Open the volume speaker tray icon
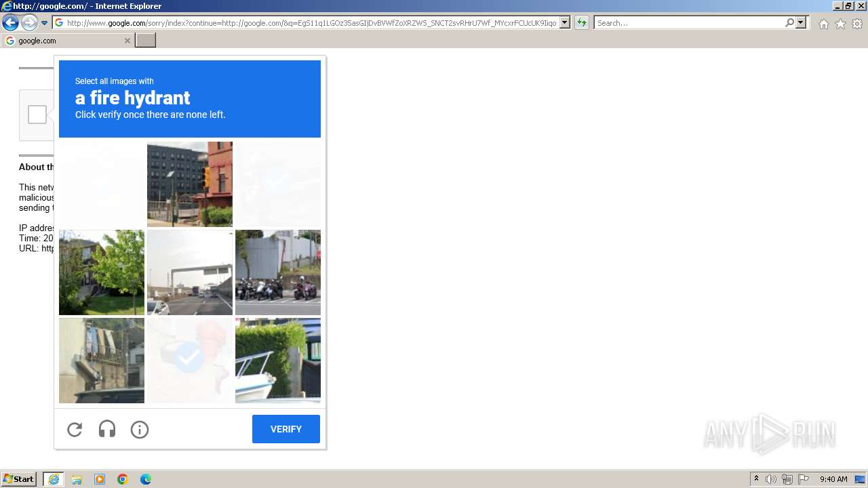 [771, 479]
